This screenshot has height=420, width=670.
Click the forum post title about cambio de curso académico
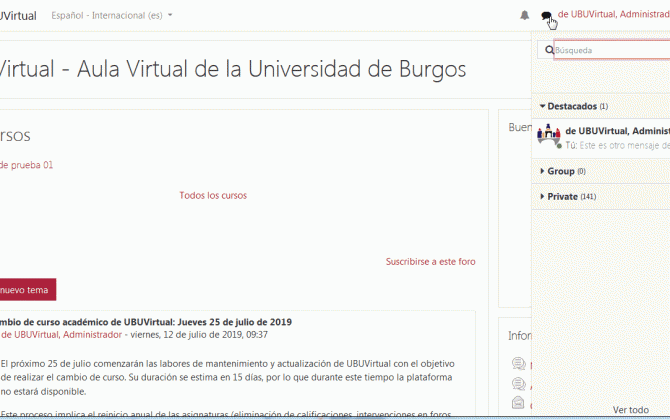point(146,322)
